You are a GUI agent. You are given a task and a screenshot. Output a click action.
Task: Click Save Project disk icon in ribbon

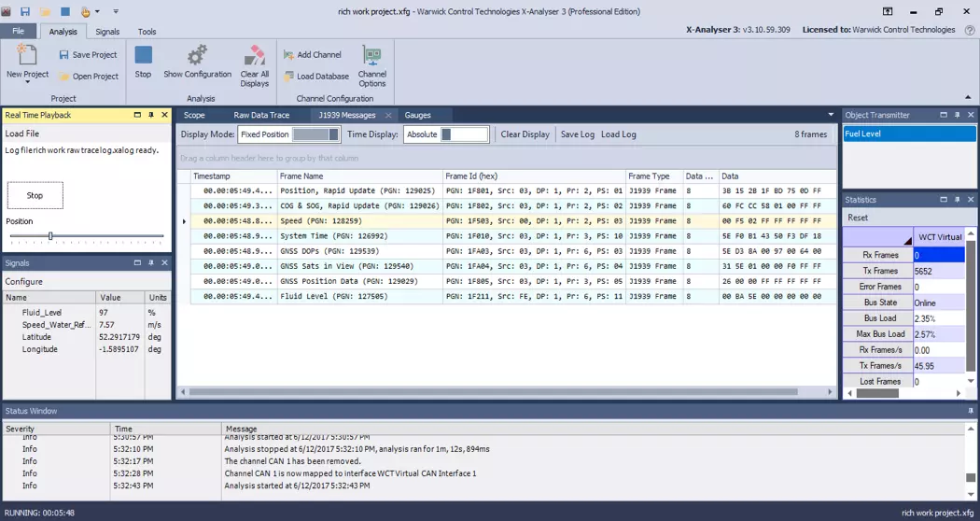coord(64,55)
